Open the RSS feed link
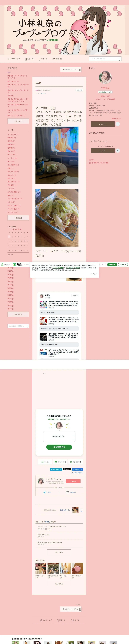The width and height of the screenshot is (129, 644). (92, 160)
